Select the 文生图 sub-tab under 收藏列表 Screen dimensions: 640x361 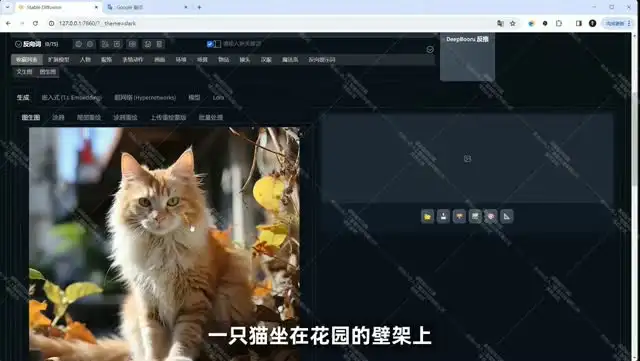click(x=24, y=72)
